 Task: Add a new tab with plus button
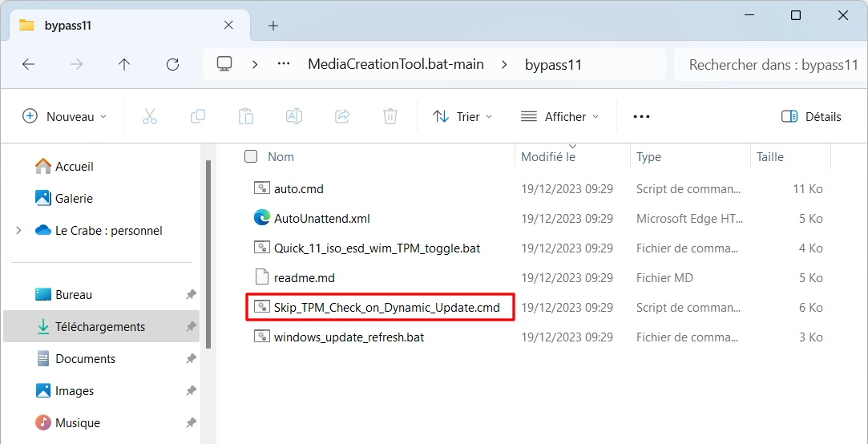pos(273,26)
